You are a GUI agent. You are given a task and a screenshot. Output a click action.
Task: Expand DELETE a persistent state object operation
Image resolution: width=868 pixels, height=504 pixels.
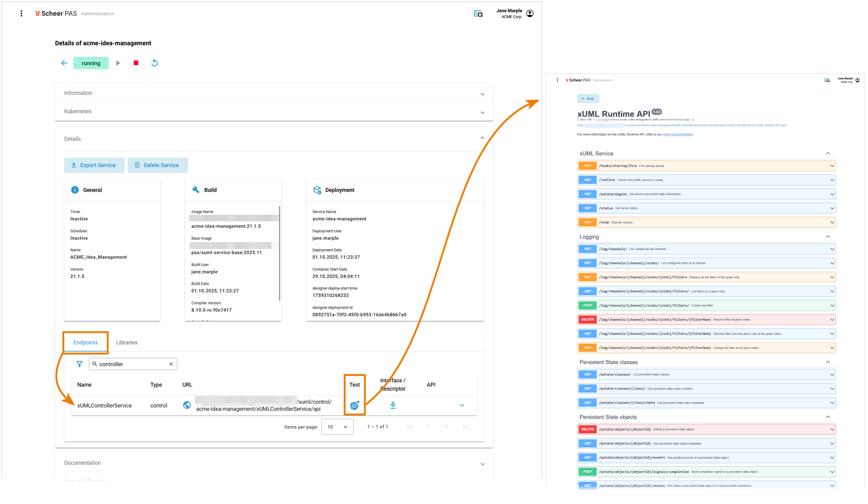pos(707,430)
